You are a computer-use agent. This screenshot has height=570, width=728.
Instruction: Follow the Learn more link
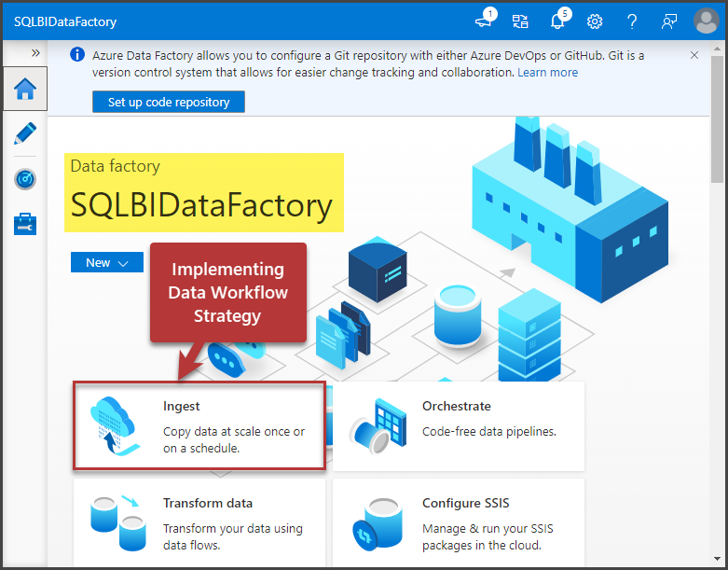547,73
